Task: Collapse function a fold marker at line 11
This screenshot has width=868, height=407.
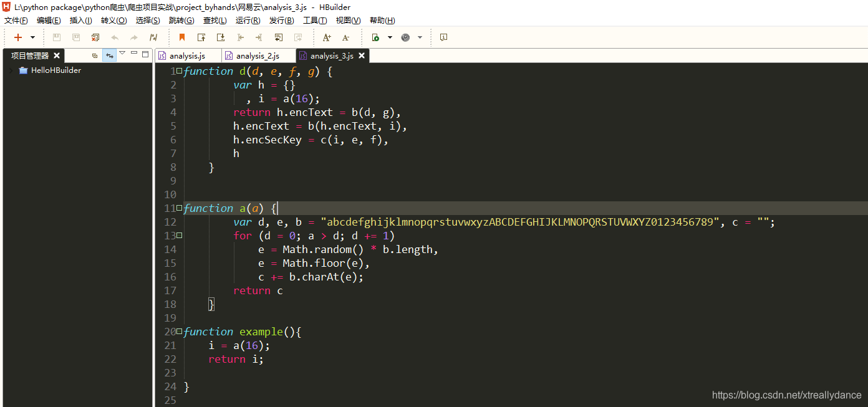Action: pos(180,208)
